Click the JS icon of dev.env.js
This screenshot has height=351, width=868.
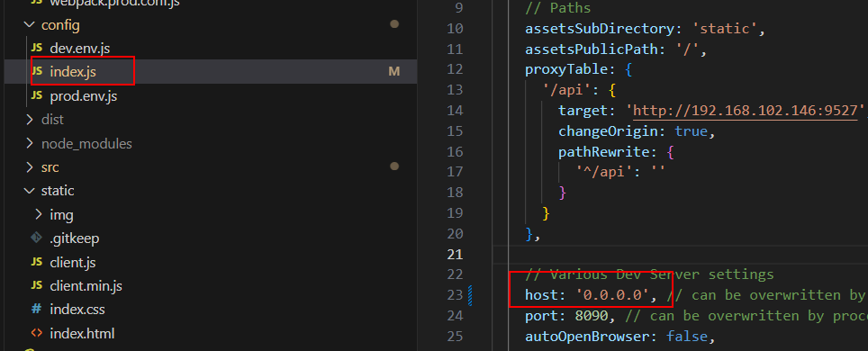pos(37,49)
